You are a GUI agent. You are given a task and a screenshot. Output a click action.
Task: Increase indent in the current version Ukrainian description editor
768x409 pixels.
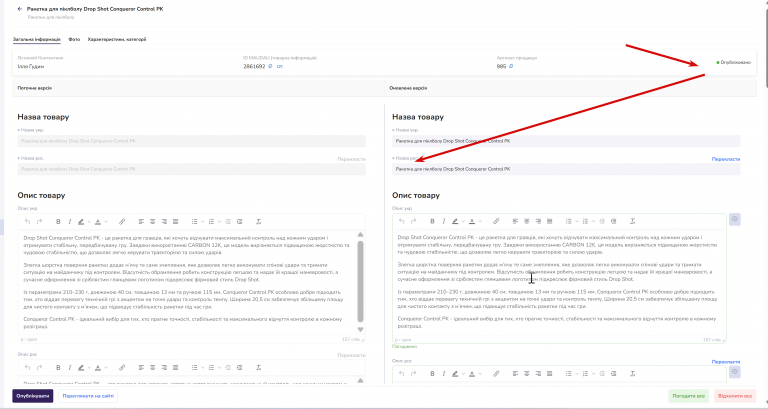click(x=240, y=221)
